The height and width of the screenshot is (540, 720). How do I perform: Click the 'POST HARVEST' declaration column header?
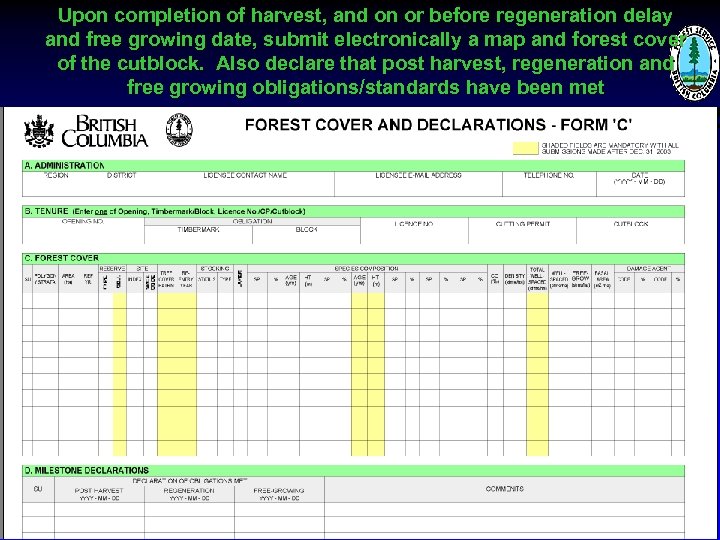click(x=99, y=494)
